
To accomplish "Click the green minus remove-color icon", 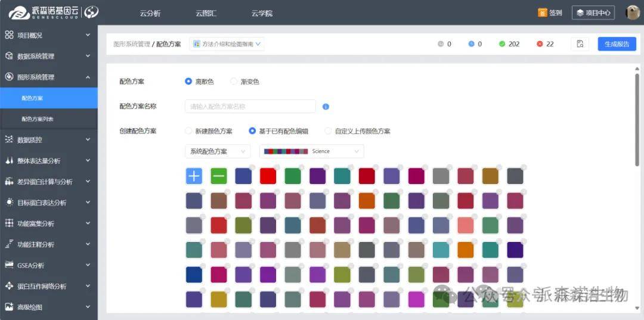I will tap(219, 176).
